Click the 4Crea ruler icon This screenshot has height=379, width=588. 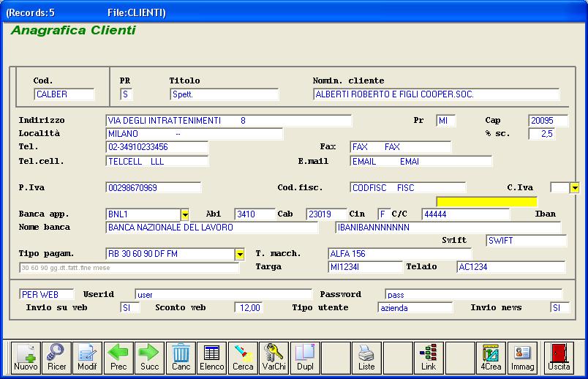tap(491, 358)
